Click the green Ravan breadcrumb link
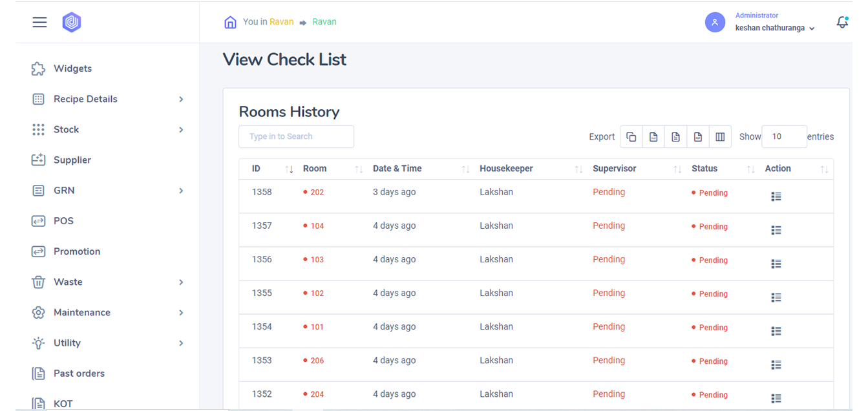868x411 pixels. click(x=324, y=22)
